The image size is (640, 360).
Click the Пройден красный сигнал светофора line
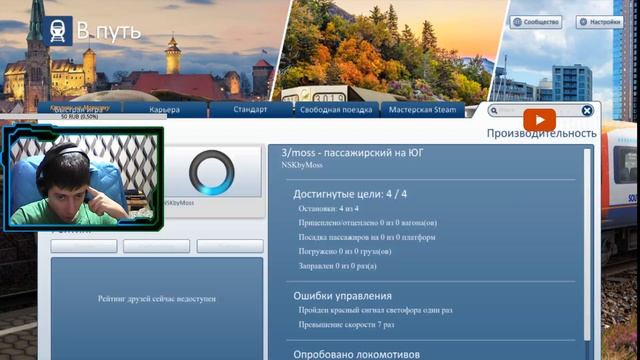click(x=376, y=310)
